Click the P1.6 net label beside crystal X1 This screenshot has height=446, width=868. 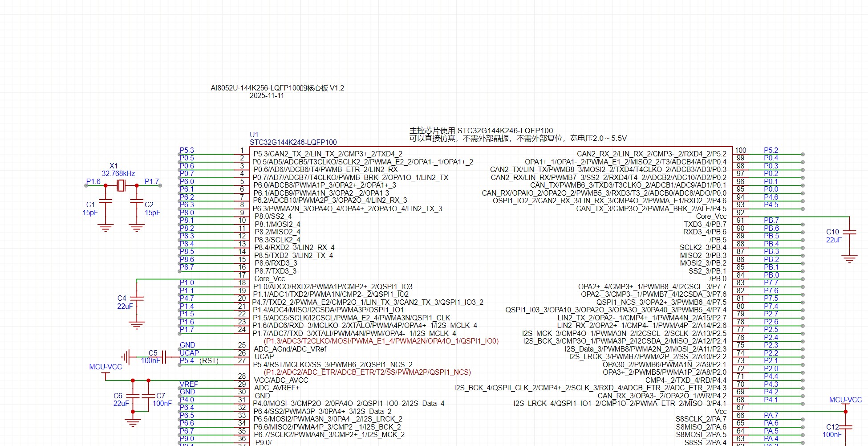pyautogui.click(x=93, y=182)
